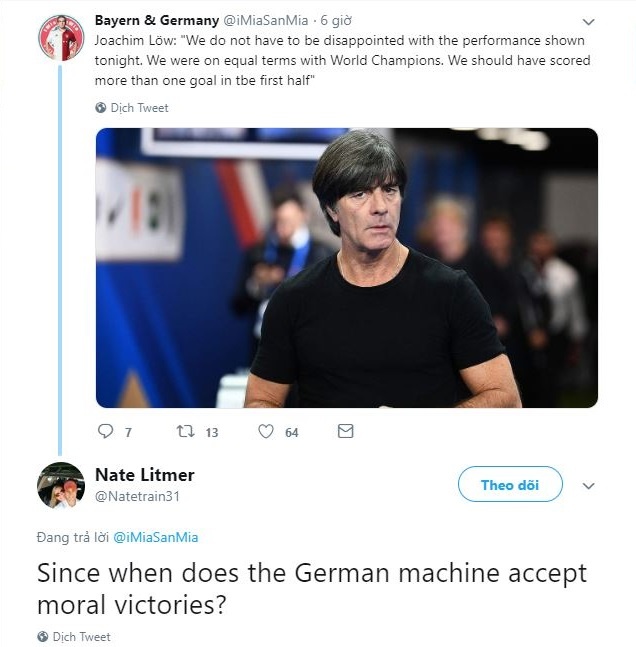Open Bayern & Germany profile avatar
Viewport: 636px width, 647px height.
[x=61, y=38]
